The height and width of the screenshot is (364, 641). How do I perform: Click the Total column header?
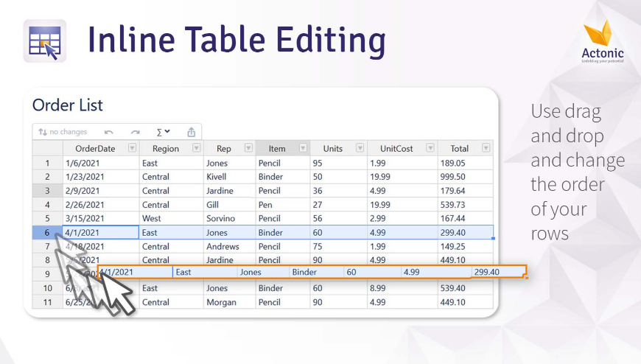[x=465, y=148]
